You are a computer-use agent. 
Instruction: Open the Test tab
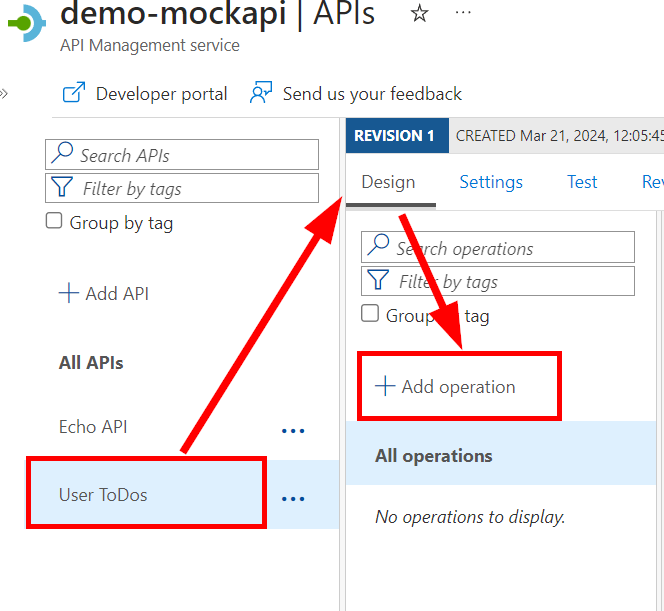tap(582, 182)
